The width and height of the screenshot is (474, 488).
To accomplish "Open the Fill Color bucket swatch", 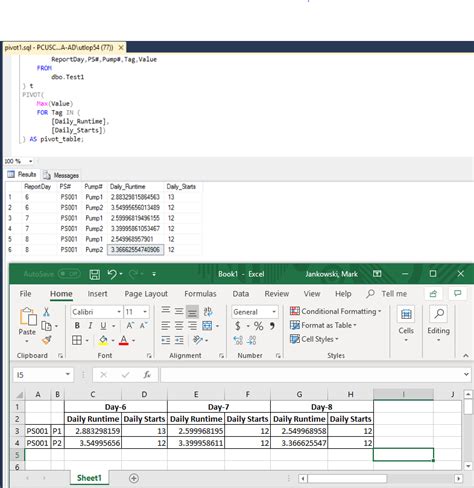I will (103, 340).
